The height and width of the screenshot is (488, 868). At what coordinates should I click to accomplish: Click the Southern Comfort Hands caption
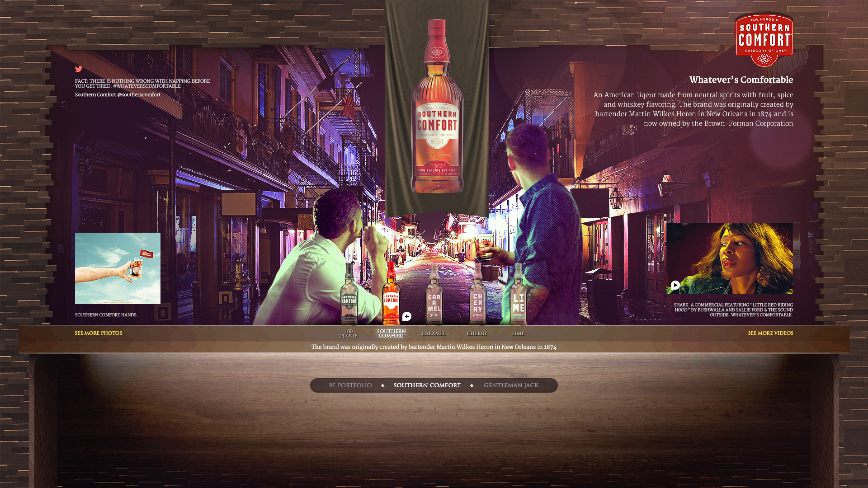click(105, 315)
